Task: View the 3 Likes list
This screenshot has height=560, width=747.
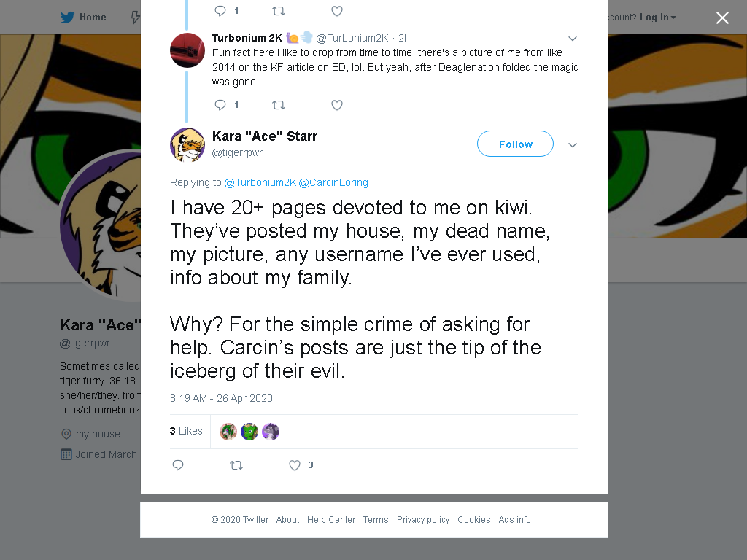Action: 186,431
